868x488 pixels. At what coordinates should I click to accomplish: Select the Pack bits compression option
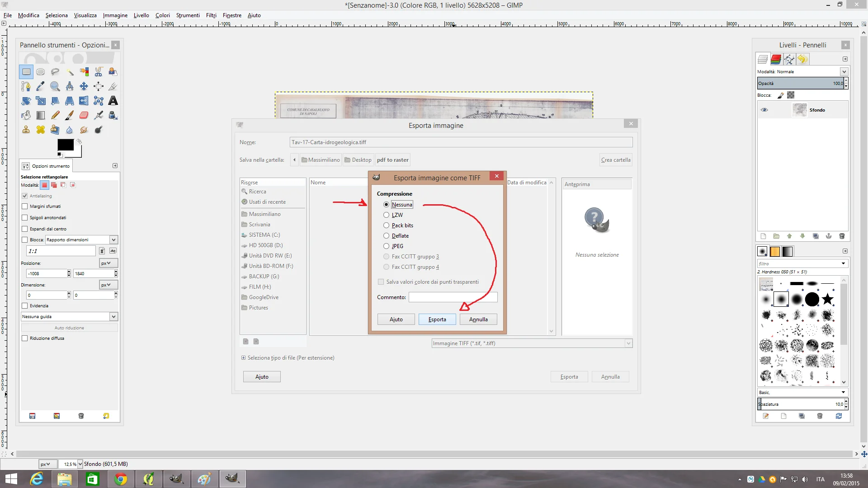[386, 225]
